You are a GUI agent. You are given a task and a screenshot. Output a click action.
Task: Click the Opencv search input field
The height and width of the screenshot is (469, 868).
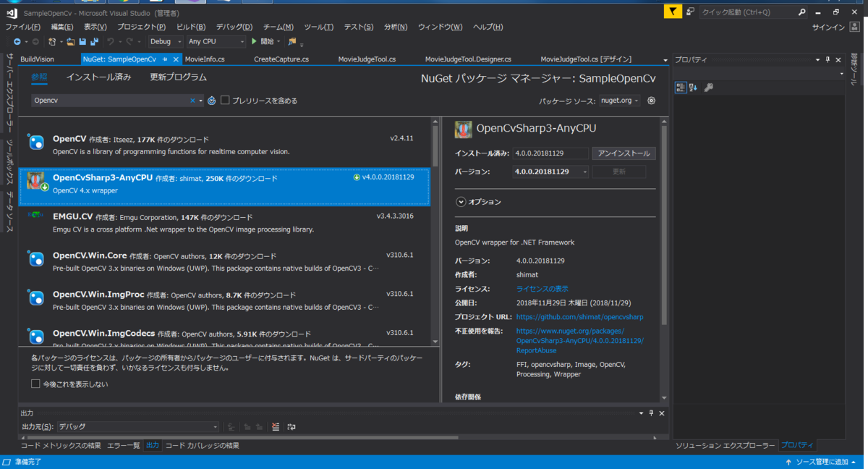click(110, 101)
